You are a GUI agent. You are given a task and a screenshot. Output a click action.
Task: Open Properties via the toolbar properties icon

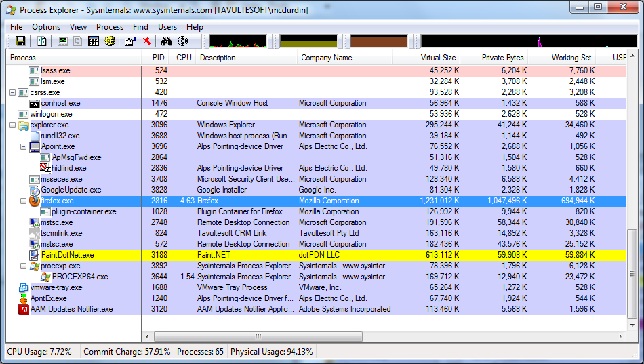(x=130, y=41)
